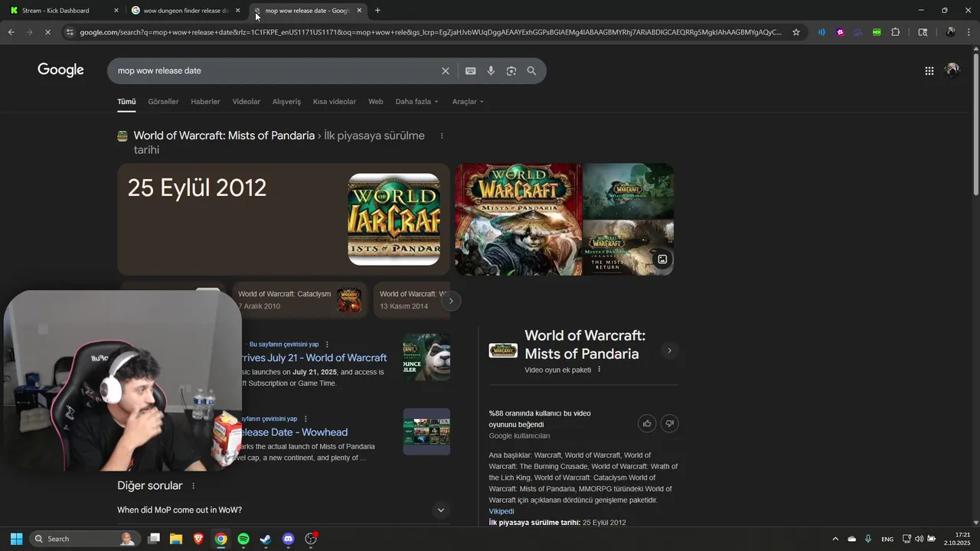980x551 pixels.
Task: Open the 'Release Date - Wowhead' result
Action: click(x=296, y=432)
